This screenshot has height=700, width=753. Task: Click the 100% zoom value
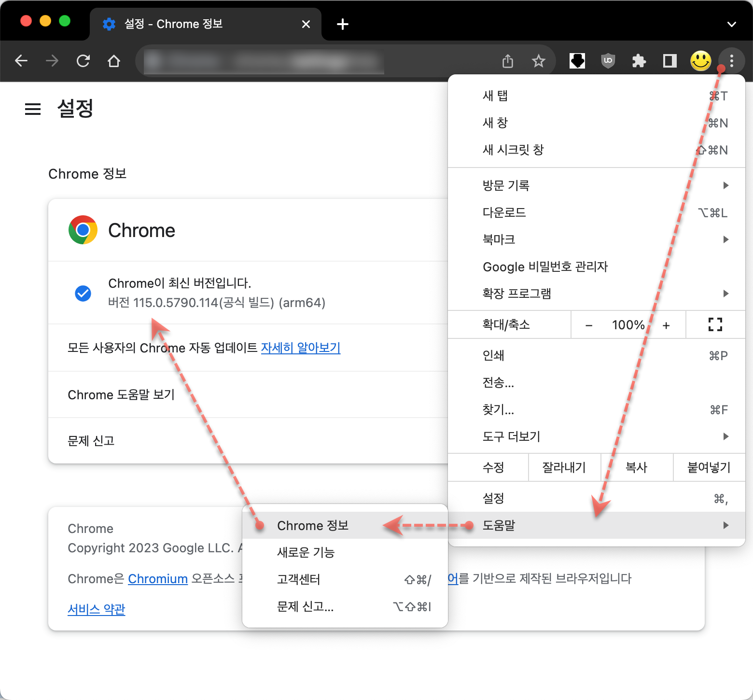pyautogui.click(x=628, y=325)
